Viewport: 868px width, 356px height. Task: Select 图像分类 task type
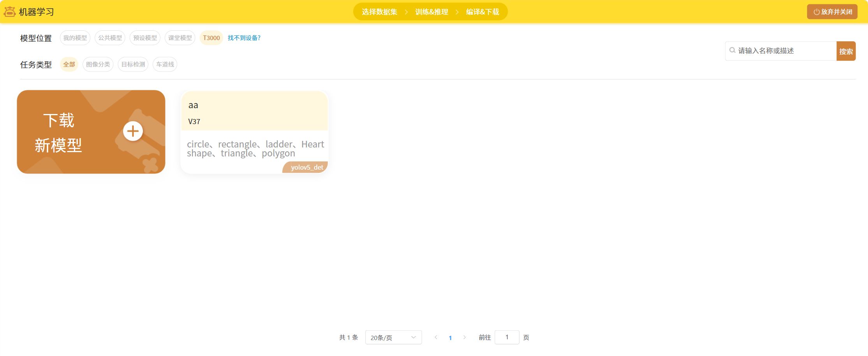(98, 64)
